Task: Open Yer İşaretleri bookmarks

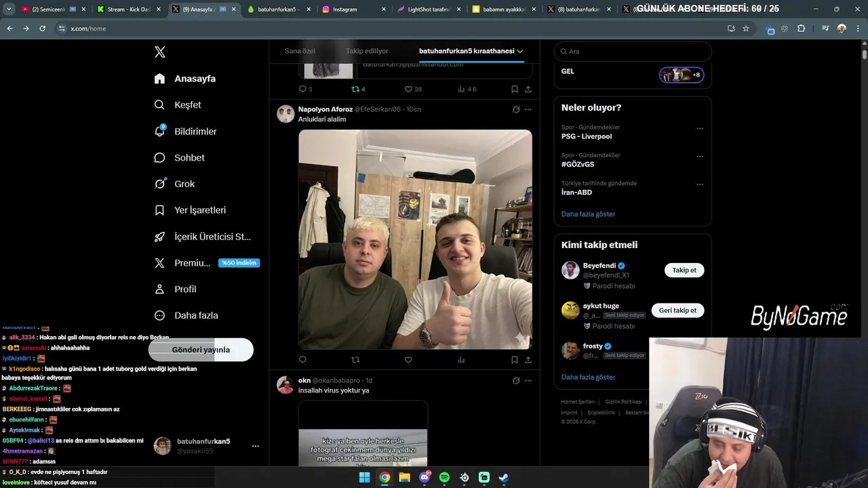Action: point(190,210)
